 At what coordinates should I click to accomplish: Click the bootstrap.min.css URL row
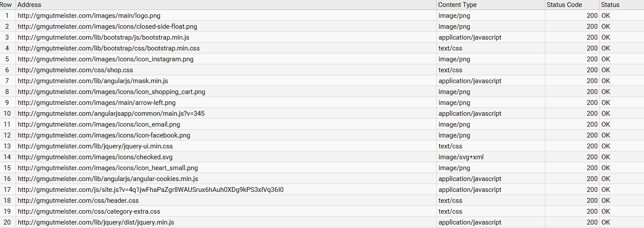109,48
